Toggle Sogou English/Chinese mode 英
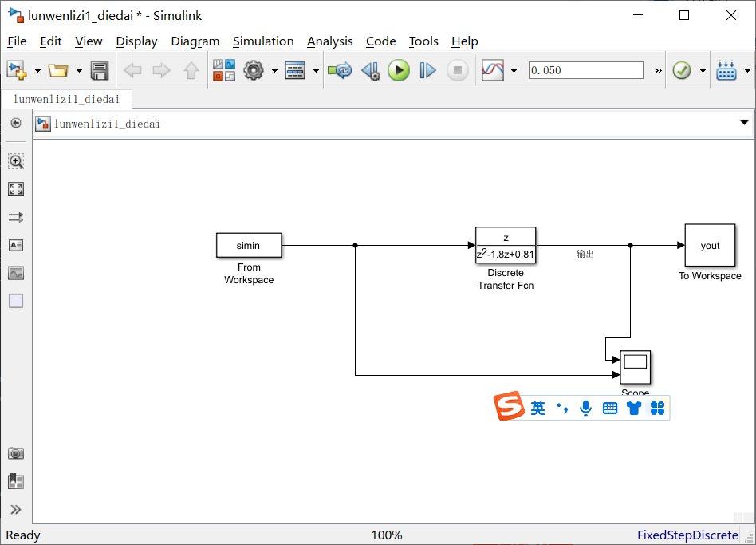Viewport: 756px width, 545px height. click(537, 409)
